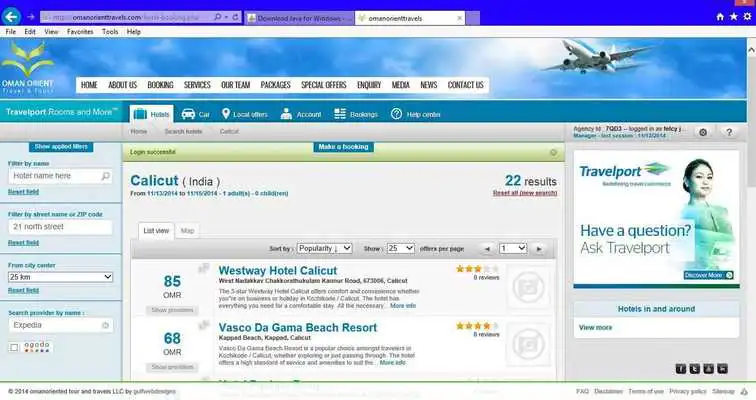Screen dimensions: 756x400
Task: Open the Bookings list section
Action: 356,114
